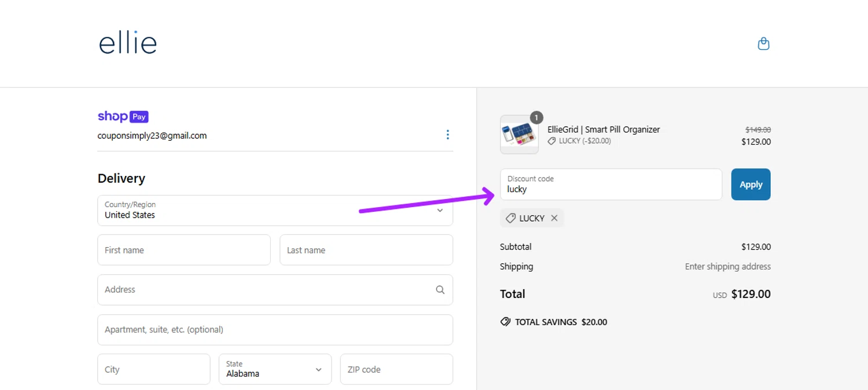Focus the City field
Screen dimensions: 868x390
[x=154, y=369]
